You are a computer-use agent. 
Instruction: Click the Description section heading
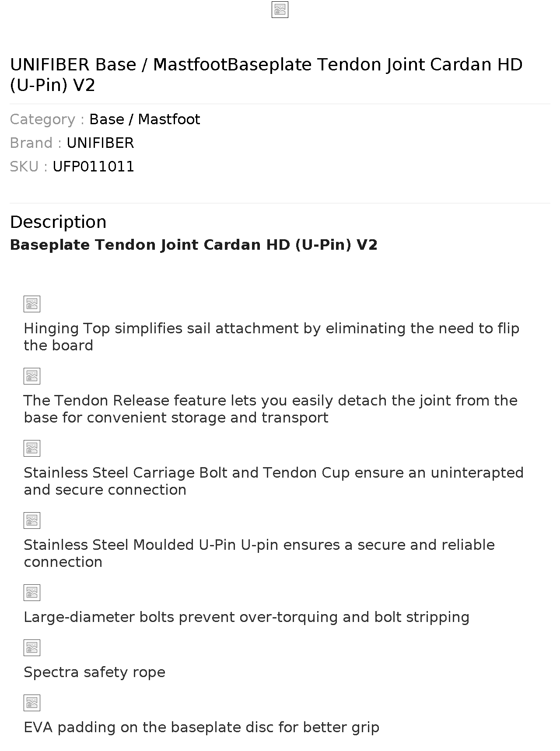pyautogui.click(x=58, y=222)
